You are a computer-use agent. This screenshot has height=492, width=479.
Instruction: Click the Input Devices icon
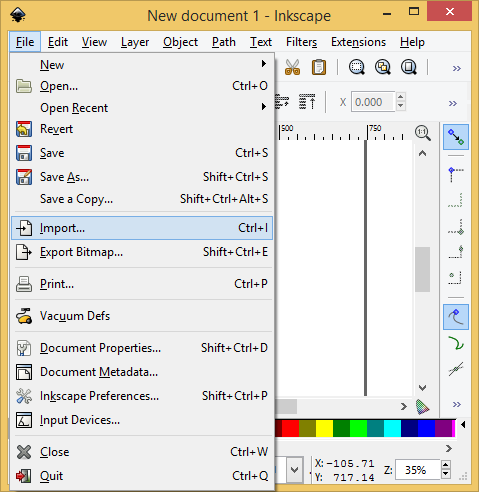pos(24,420)
